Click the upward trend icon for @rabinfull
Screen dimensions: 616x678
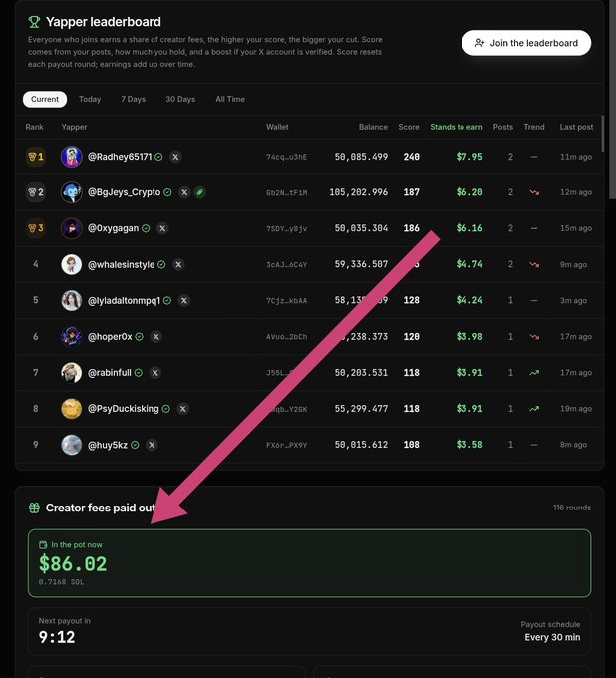click(x=534, y=372)
